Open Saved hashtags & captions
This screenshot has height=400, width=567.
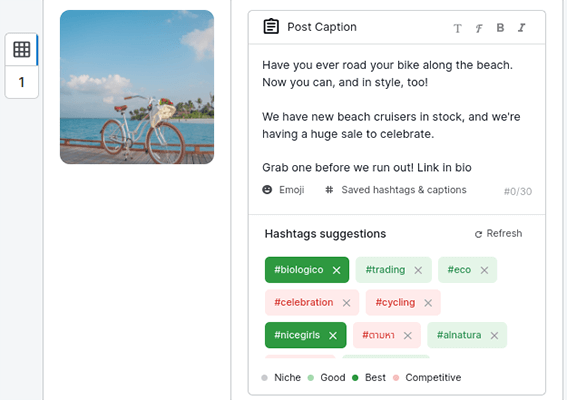(x=396, y=190)
